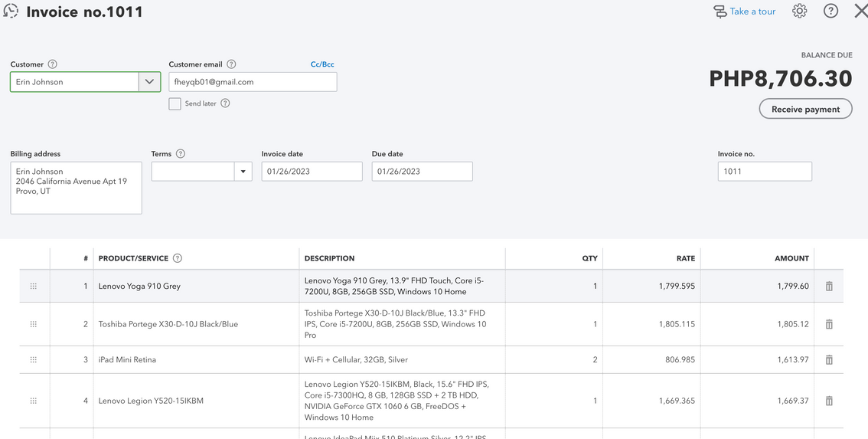Viewport: 868px width, 439px height.
Task: Click the help icon next to Send later
Action: (225, 103)
